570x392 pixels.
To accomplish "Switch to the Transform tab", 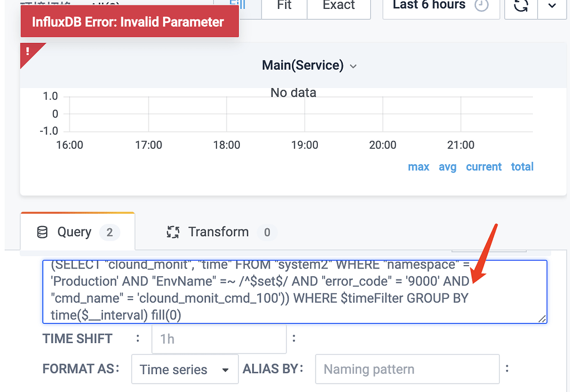I will (x=217, y=232).
